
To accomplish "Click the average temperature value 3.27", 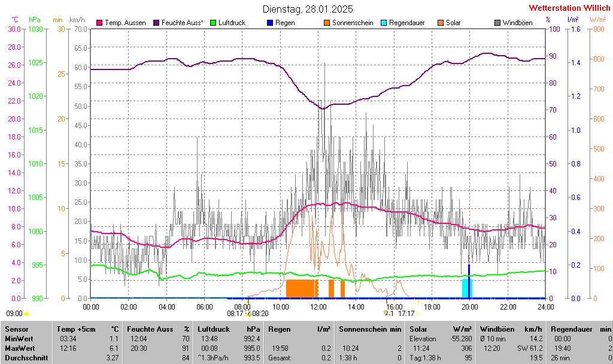I will pyautogui.click(x=112, y=358).
